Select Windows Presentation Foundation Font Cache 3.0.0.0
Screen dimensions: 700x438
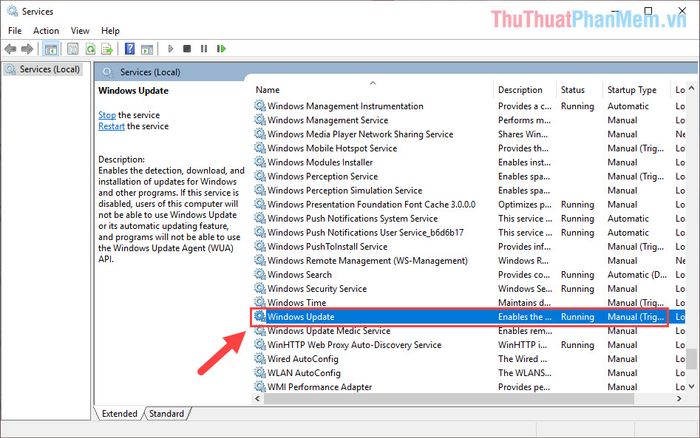pos(467,204)
